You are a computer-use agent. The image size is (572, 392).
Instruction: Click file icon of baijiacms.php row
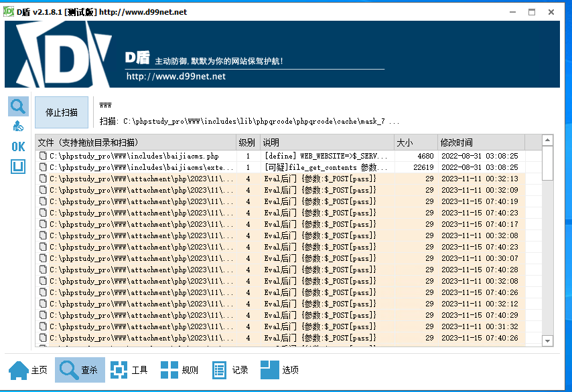click(x=43, y=156)
